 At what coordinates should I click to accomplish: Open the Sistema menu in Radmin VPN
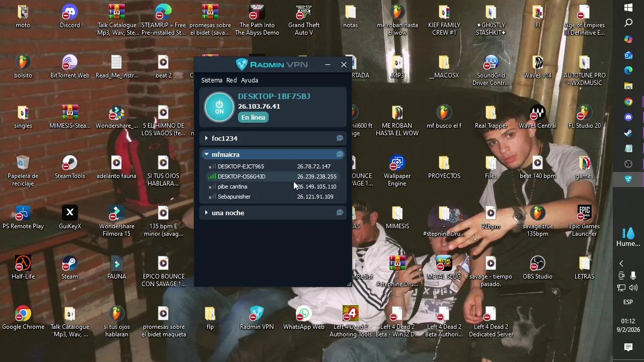212,80
